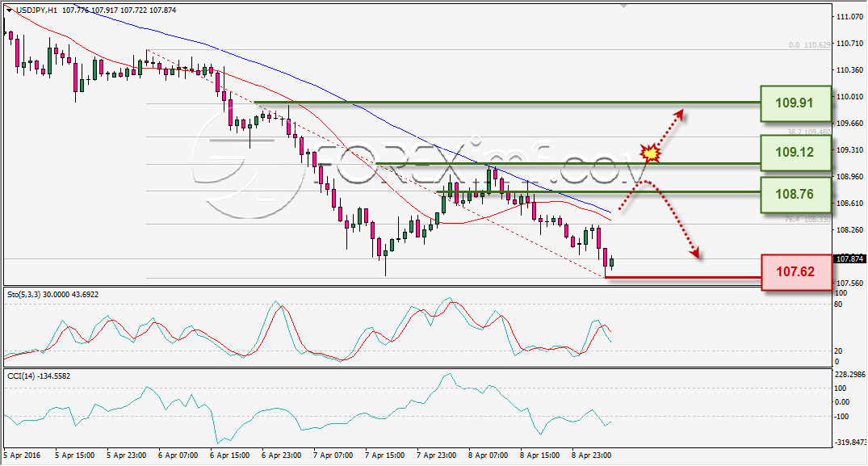868x466 pixels.
Task: Click the 100 level on Stochastic scale
Action: tap(841, 293)
